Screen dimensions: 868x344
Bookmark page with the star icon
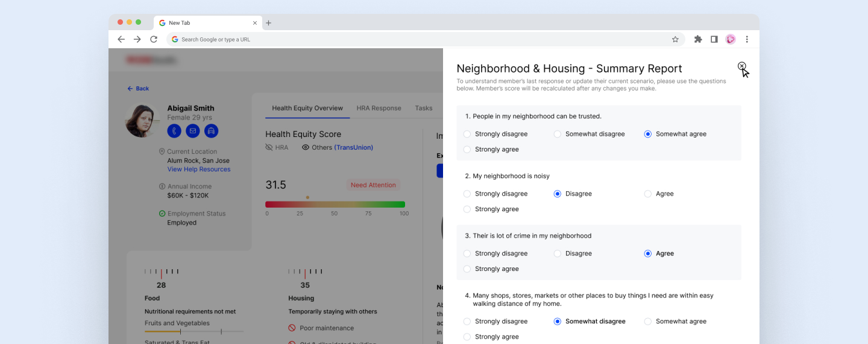click(675, 39)
